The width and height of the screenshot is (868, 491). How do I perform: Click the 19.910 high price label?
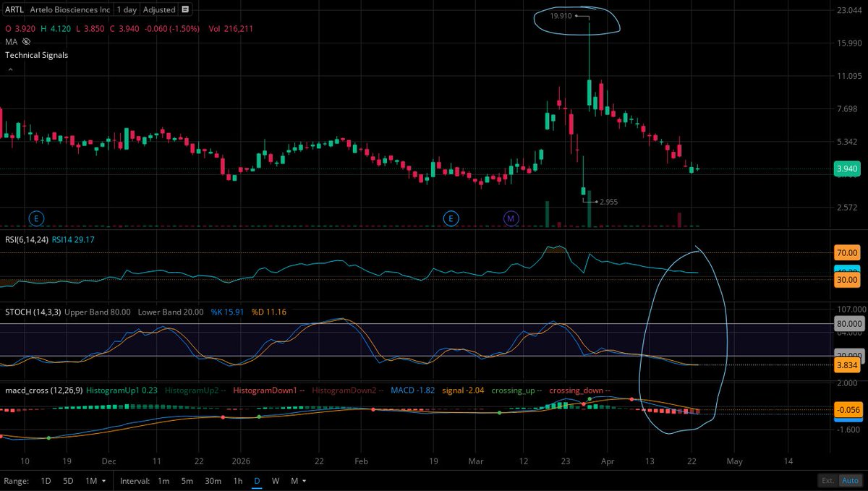pyautogui.click(x=562, y=14)
